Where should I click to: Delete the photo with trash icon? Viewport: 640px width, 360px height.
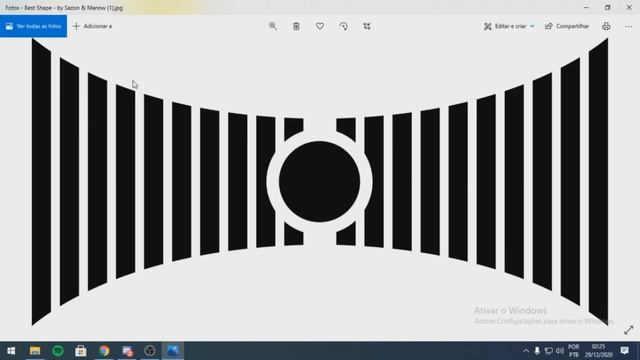pos(296,26)
